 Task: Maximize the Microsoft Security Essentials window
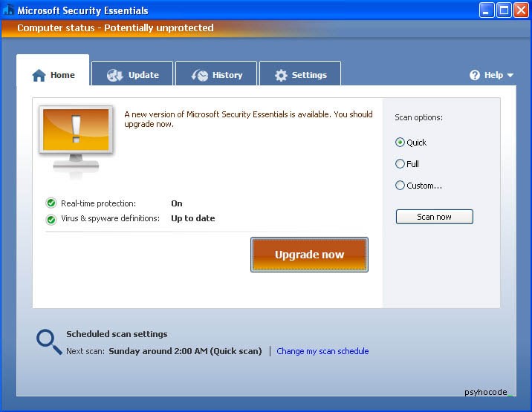click(x=504, y=10)
